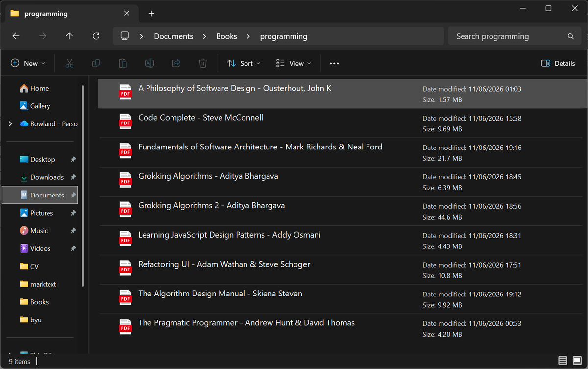Unpin Desktop using its pin icon
Screen dimensions: 588x369
coord(73,159)
